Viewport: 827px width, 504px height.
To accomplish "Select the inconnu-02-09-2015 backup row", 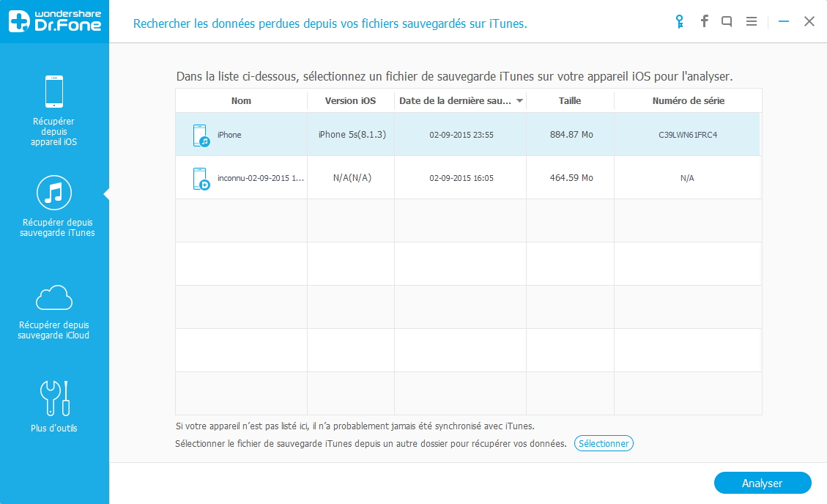I will click(467, 178).
